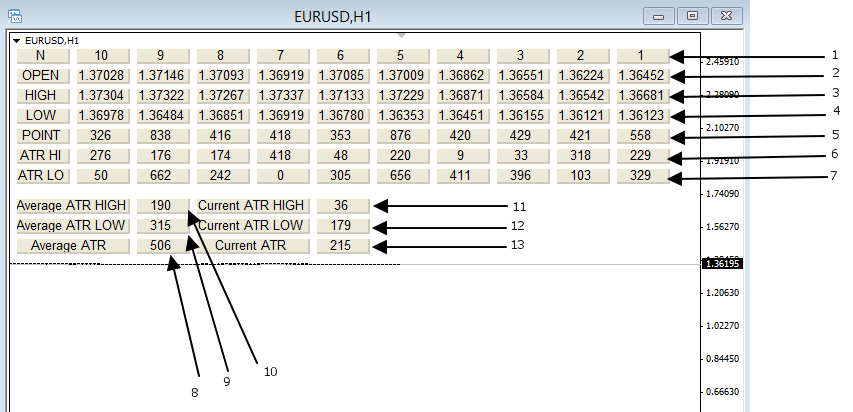Click HIGH value 1.37229
The height and width of the screenshot is (412, 853).
403,96
